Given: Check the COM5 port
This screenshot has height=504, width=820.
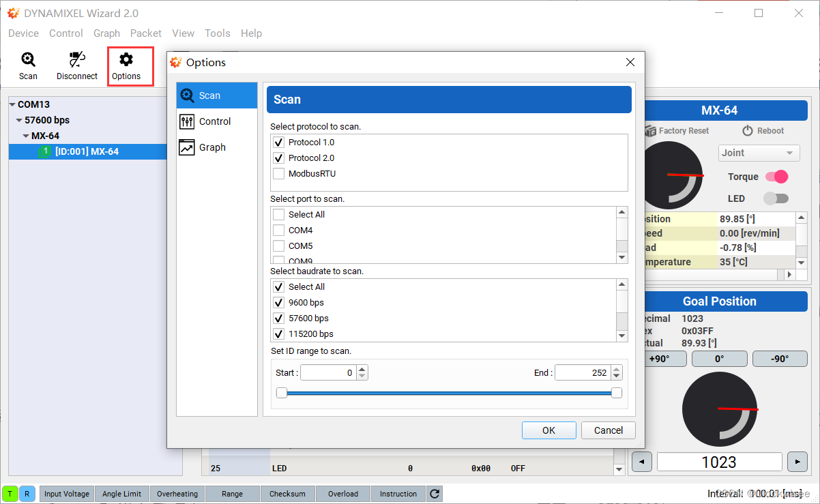Looking at the screenshot, I should click(278, 246).
